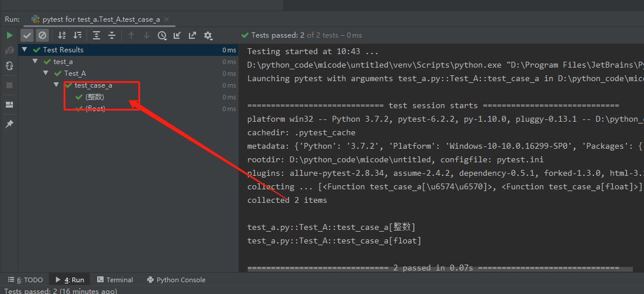Click console horizontal scrollbar

[440, 269]
